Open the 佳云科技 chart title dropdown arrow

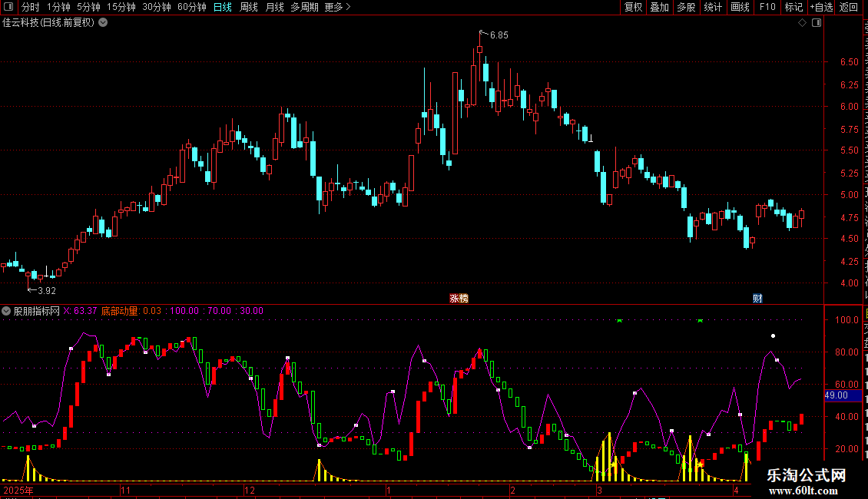click(103, 23)
